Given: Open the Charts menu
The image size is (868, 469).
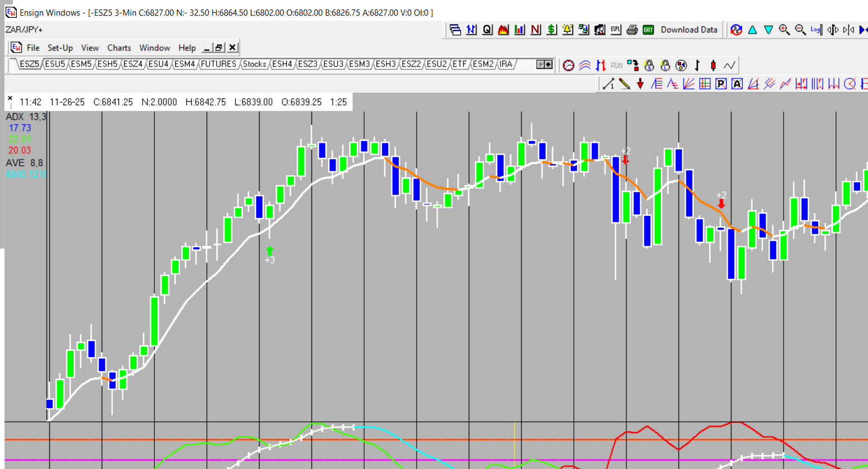Looking at the screenshot, I should tap(119, 48).
